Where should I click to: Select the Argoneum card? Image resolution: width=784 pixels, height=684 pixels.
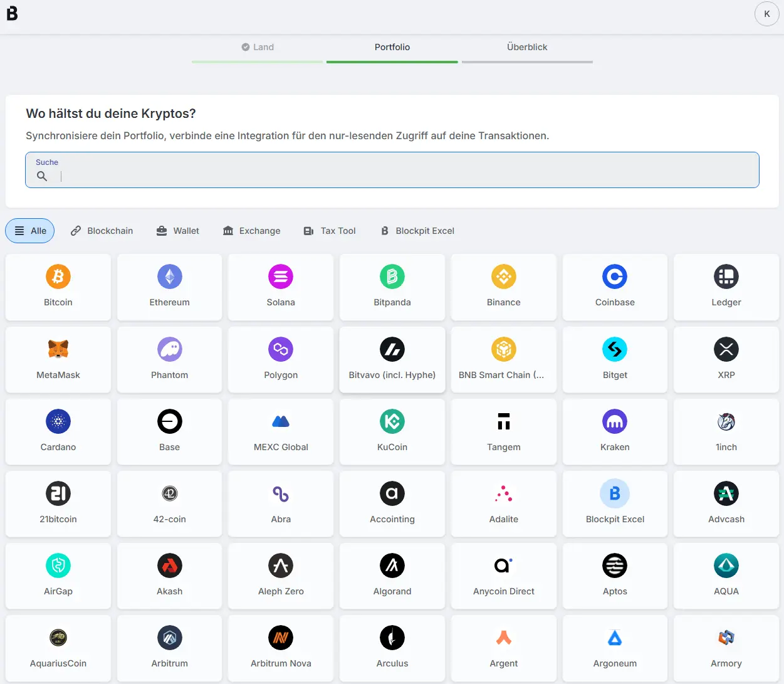click(x=615, y=648)
